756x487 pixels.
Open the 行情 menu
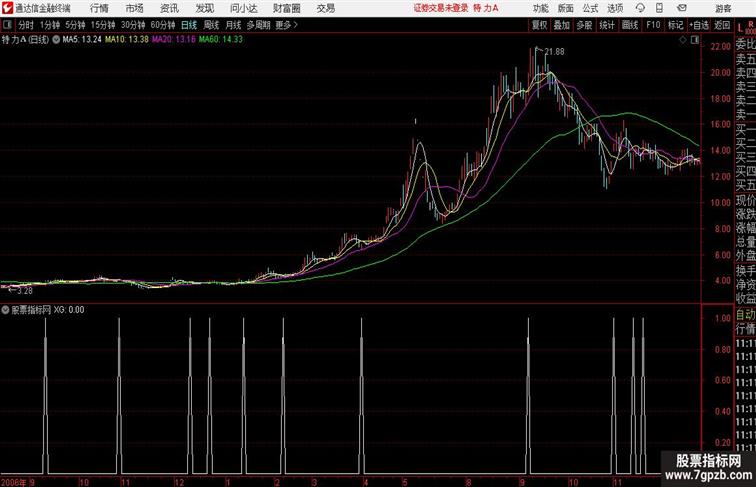coord(99,8)
